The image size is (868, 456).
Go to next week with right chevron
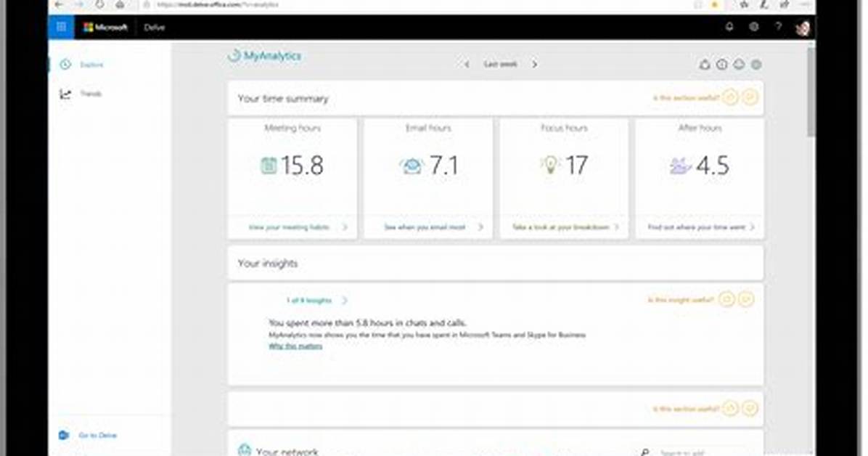[534, 65]
